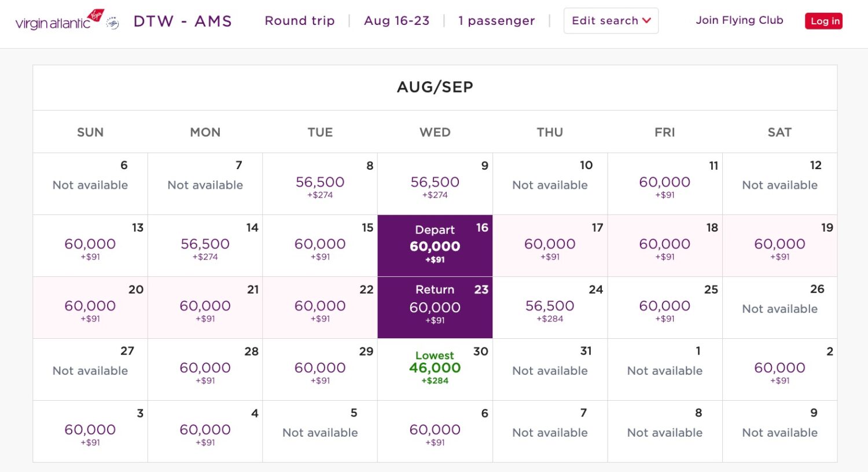Screen dimensions: 868x472
Task: Click the circular alliance icon beside the logo
Action: pos(113,23)
